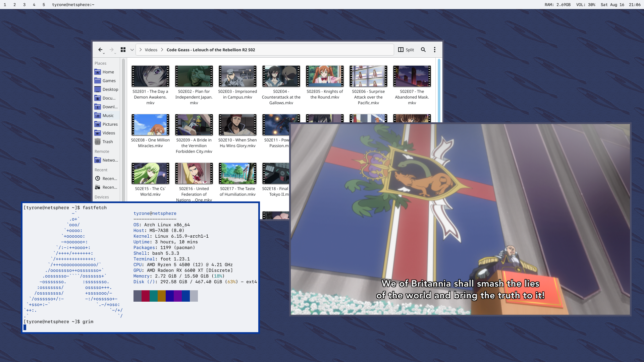Select S02E01 The Day a Demon Awakens video

[x=150, y=76]
